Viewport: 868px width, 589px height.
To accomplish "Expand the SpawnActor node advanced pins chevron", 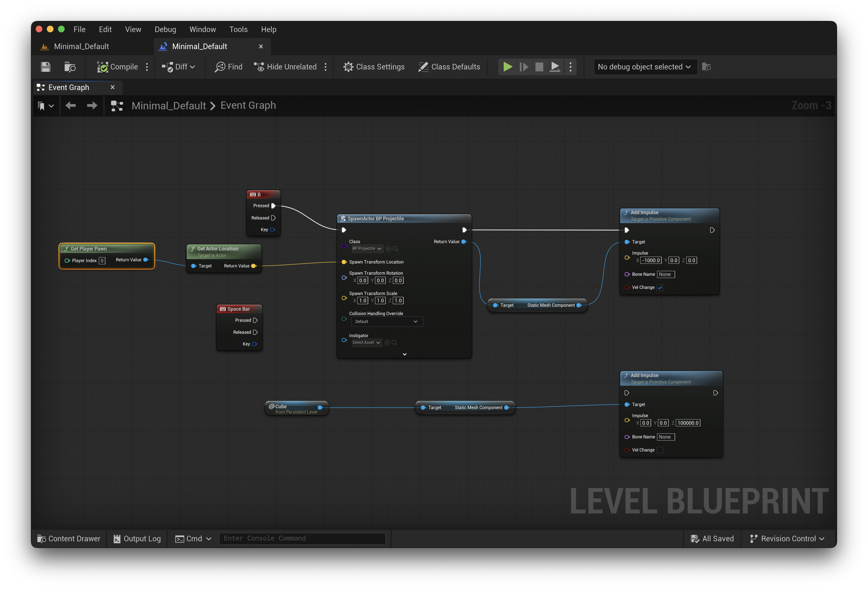I will pos(404,354).
